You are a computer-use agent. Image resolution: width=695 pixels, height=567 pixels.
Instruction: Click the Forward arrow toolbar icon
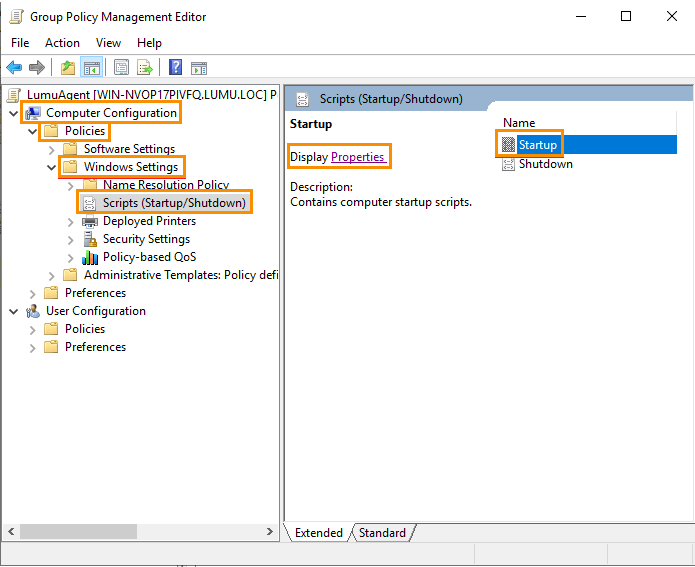(37, 68)
